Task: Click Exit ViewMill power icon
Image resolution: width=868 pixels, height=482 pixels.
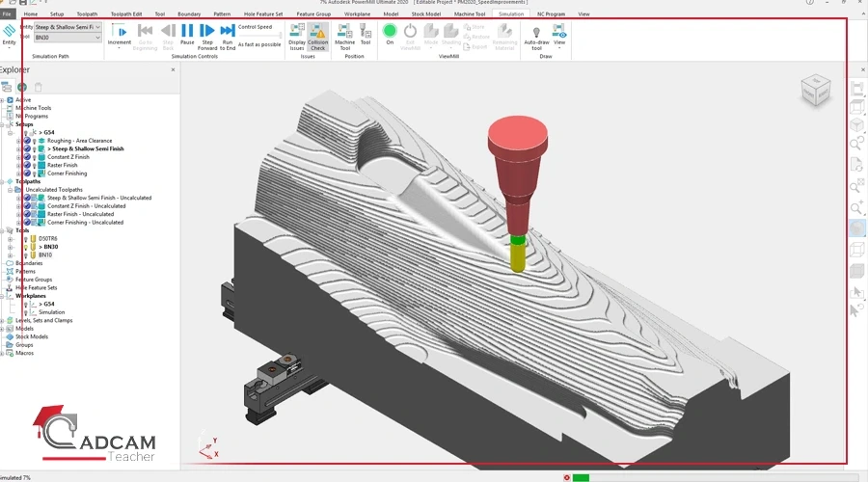Action: pos(410,37)
